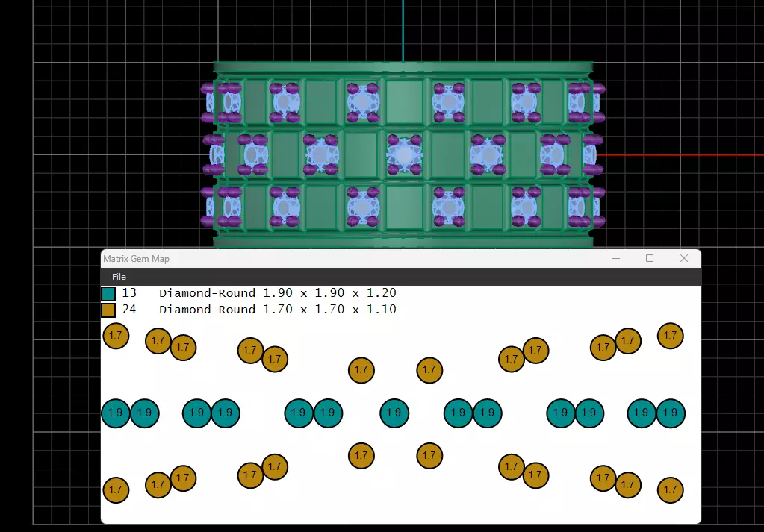Minimize the Matrix Gem Map window
The width and height of the screenshot is (764, 532).
pyautogui.click(x=616, y=258)
